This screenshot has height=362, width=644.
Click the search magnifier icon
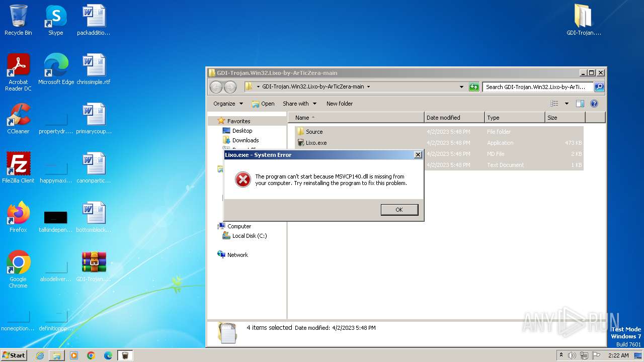[599, 87]
